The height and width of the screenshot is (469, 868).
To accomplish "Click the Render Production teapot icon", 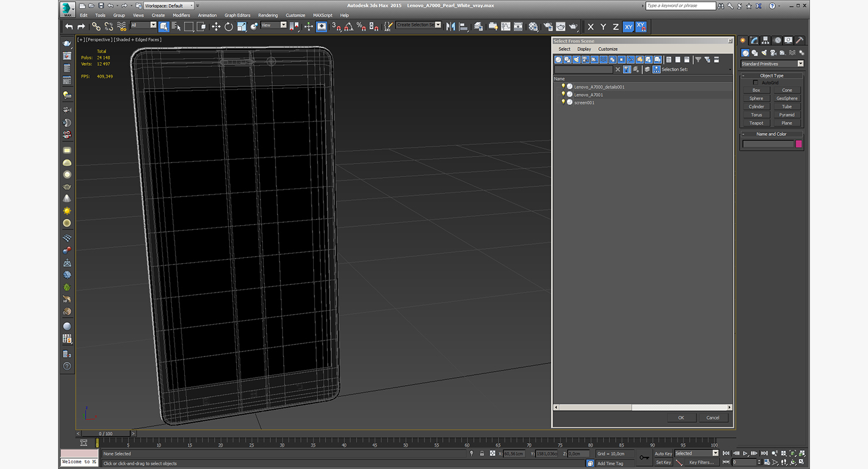I will tap(573, 26).
